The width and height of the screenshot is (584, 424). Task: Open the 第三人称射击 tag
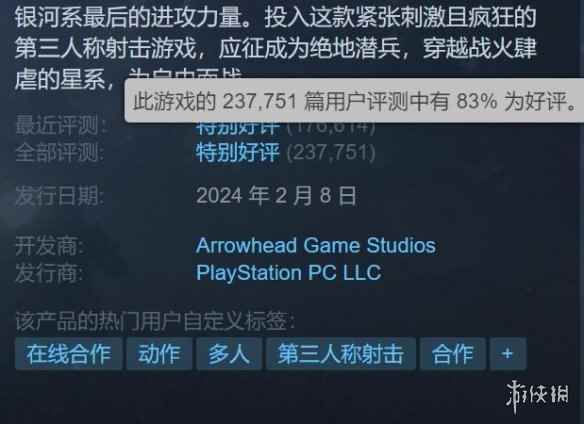[x=341, y=354]
